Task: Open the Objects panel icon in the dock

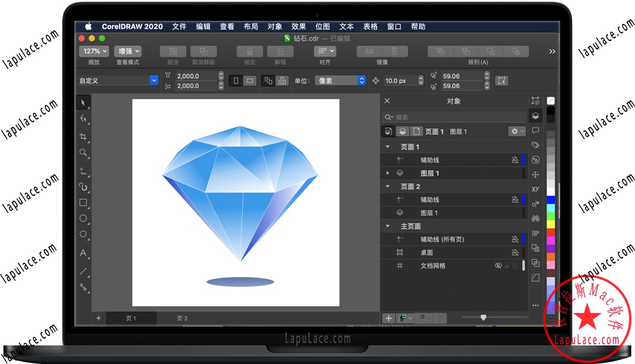Action: [536, 115]
